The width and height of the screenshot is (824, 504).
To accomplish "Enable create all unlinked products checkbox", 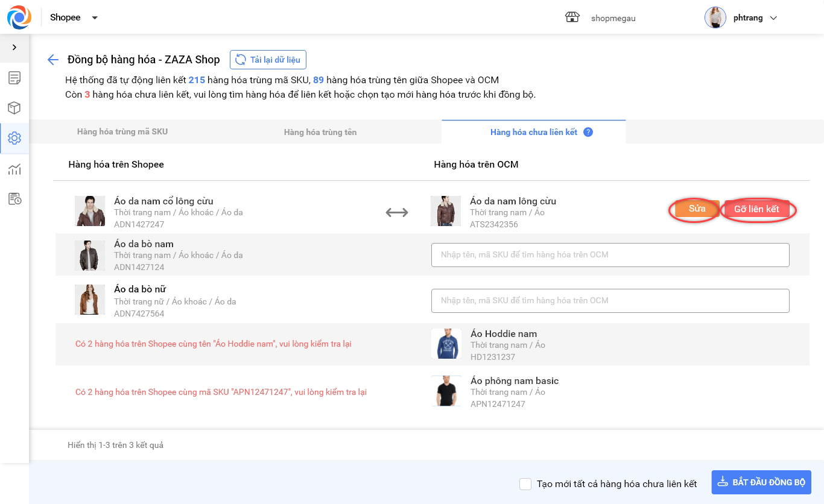I will [x=525, y=484].
